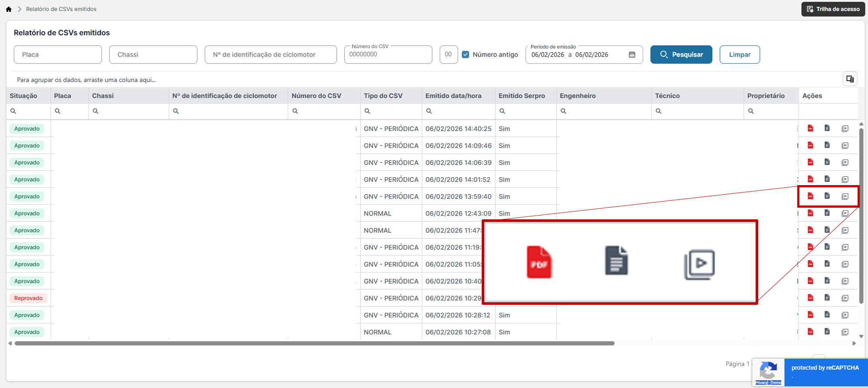Open the Trilha de acesso button

tap(833, 9)
